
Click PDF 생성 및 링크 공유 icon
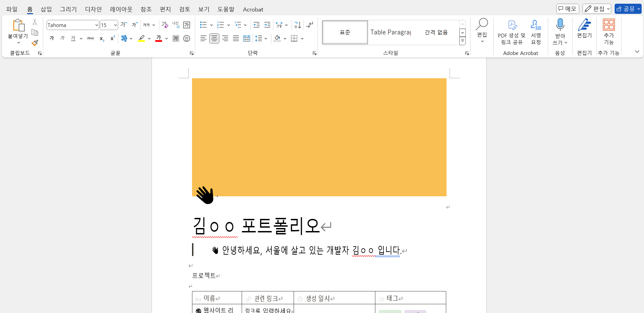tap(512, 32)
